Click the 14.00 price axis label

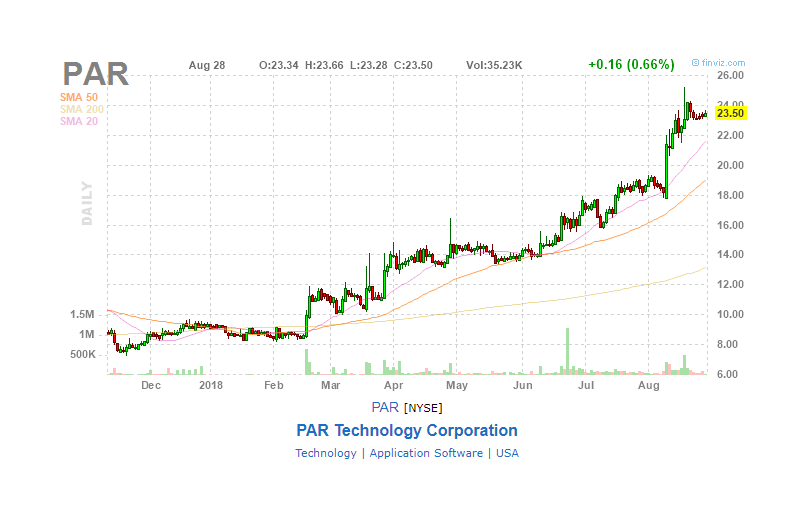pos(731,254)
